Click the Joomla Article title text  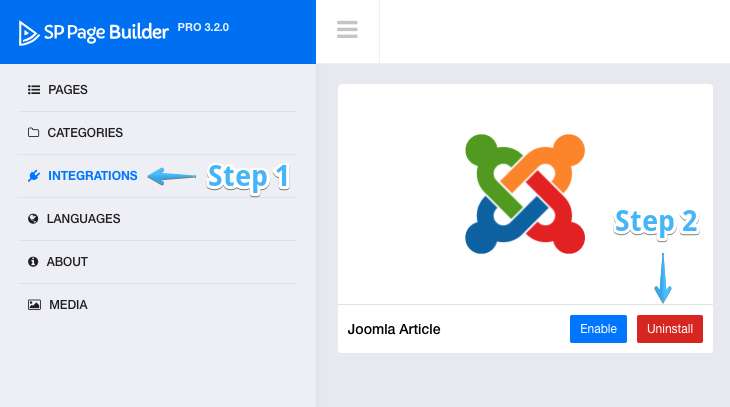pyautogui.click(x=394, y=329)
